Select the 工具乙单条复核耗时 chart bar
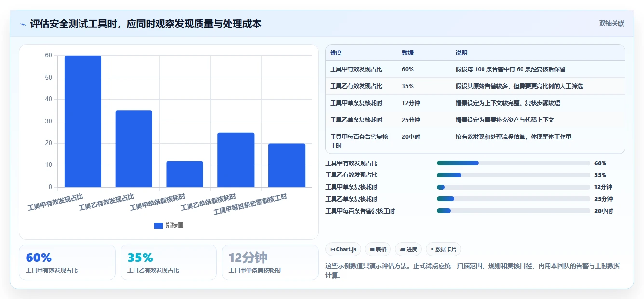Viewport: 644px width, 299px height. point(236,160)
